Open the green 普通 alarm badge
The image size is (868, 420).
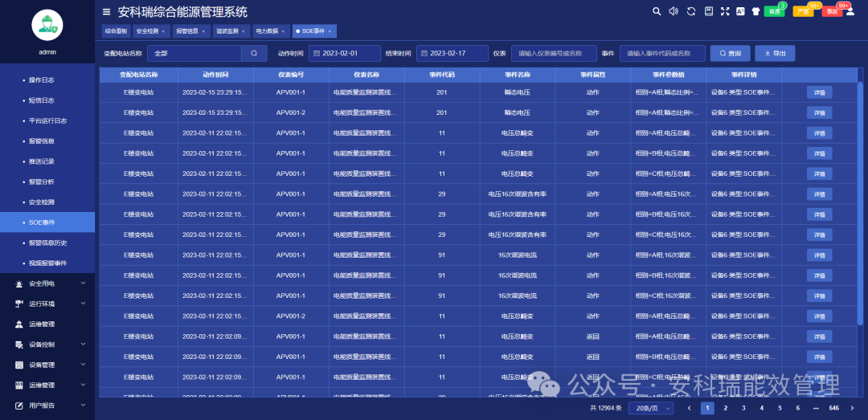tap(774, 11)
